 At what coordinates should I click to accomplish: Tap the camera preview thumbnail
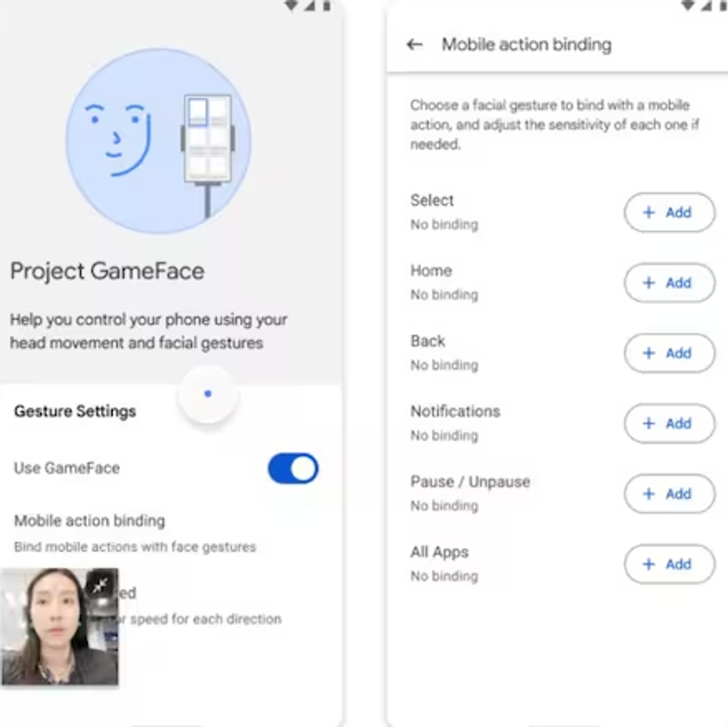(x=60, y=626)
